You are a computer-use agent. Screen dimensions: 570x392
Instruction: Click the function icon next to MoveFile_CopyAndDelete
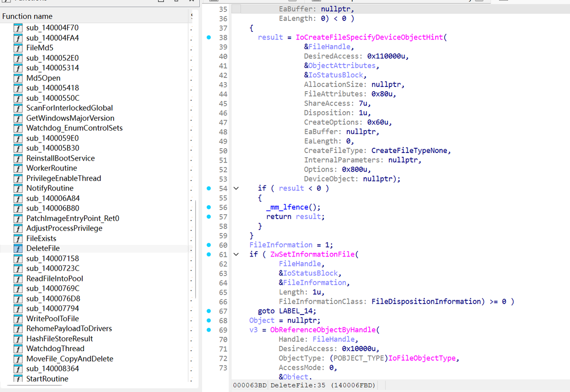18,359
